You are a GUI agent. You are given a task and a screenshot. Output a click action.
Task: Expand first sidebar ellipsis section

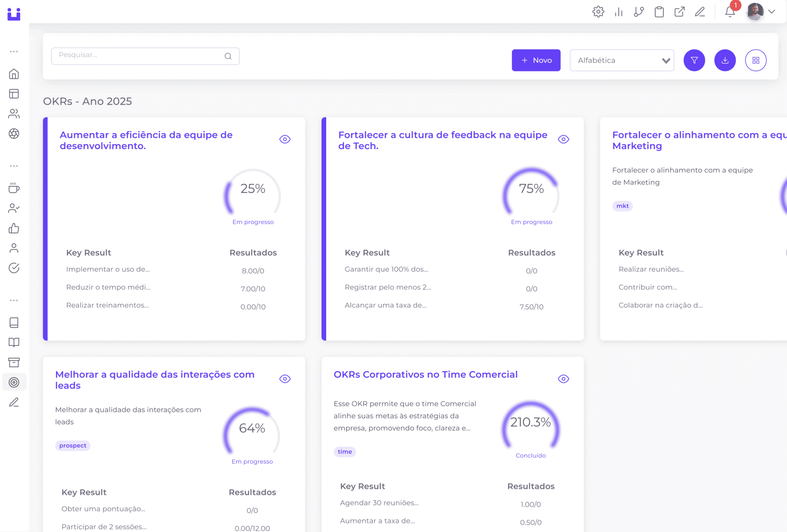[14, 51]
